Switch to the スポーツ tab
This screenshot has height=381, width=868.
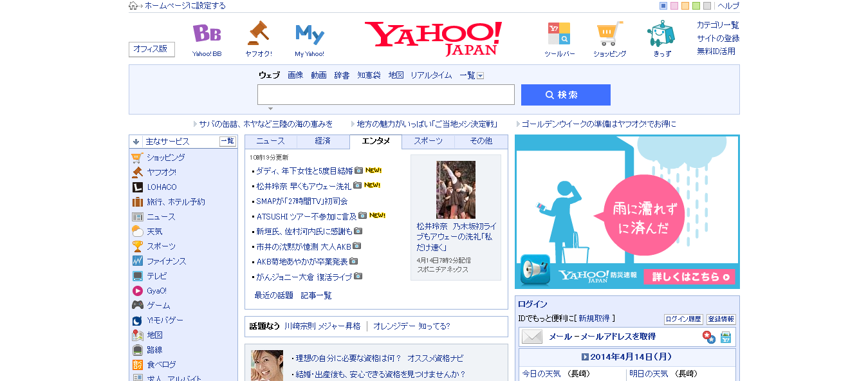coord(429,142)
